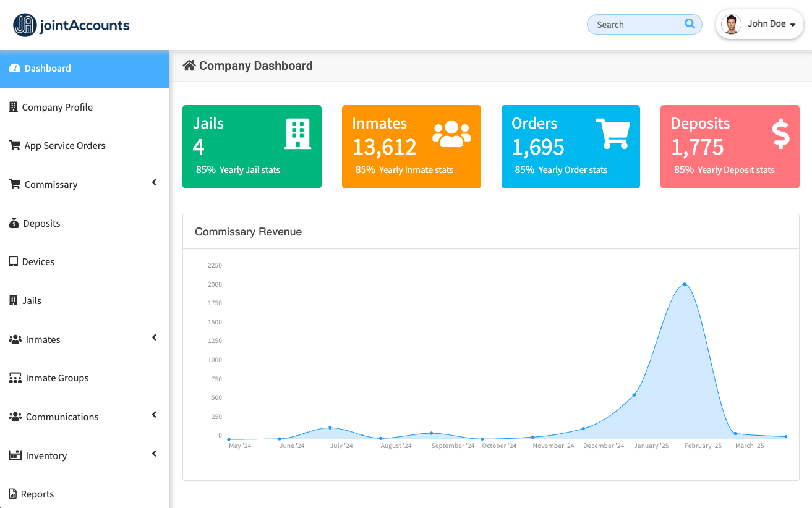Open Company Profile in the sidebar
This screenshot has width=812, height=508.
pyautogui.click(x=57, y=108)
